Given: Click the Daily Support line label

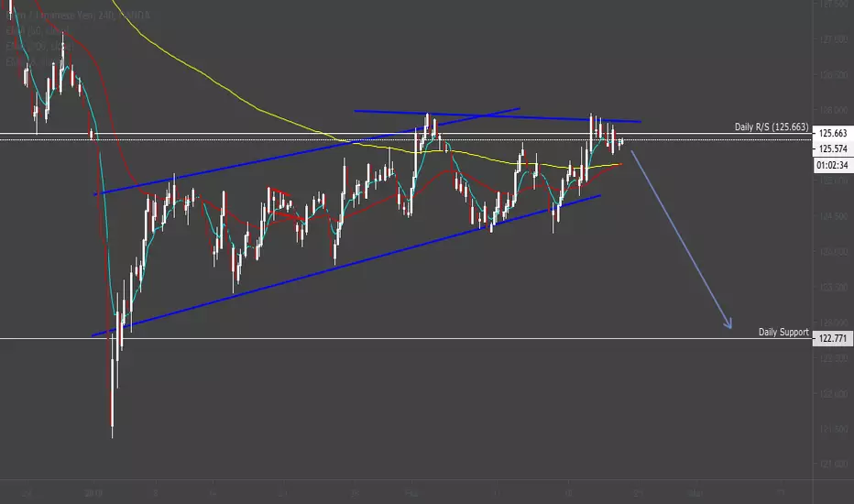Looking at the screenshot, I should click(x=783, y=332).
